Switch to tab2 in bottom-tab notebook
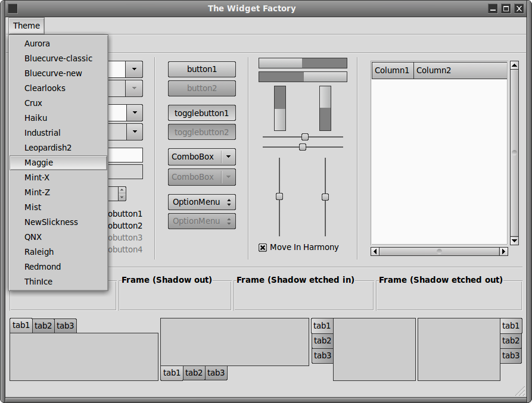This screenshot has height=403, width=532. [x=194, y=373]
